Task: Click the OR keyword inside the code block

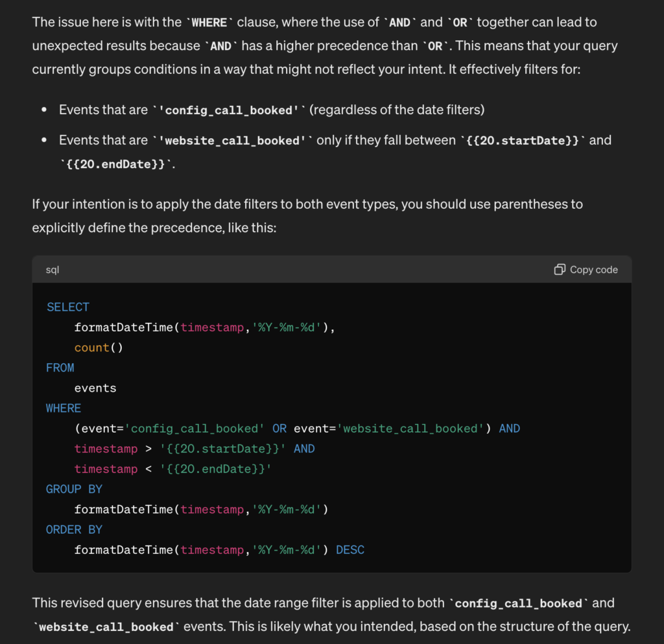Action: 279,429
